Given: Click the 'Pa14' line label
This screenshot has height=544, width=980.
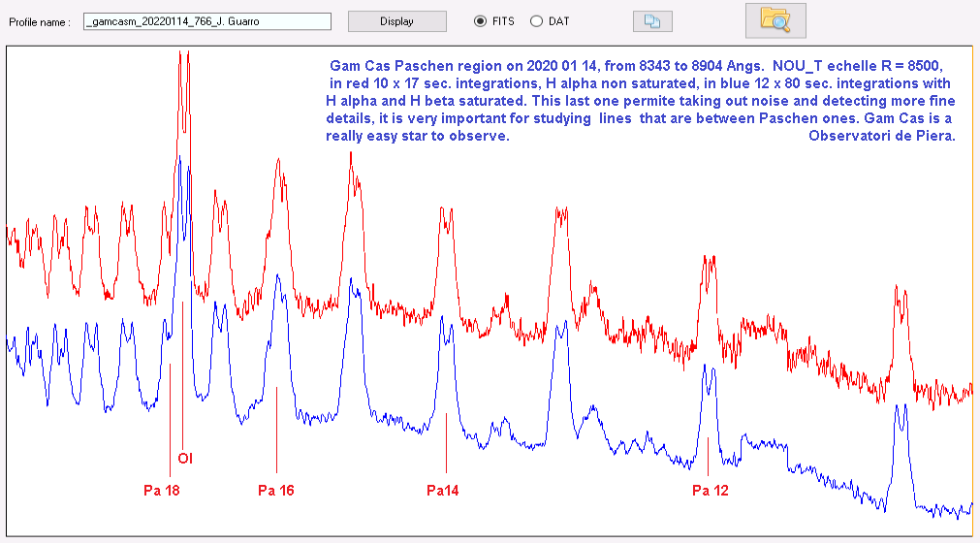Looking at the screenshot, I should tap(442, 491).
